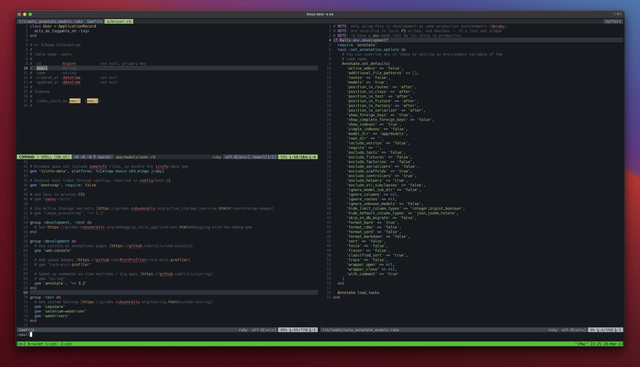Click 'group :development, :test do' line

coord(61,222)
